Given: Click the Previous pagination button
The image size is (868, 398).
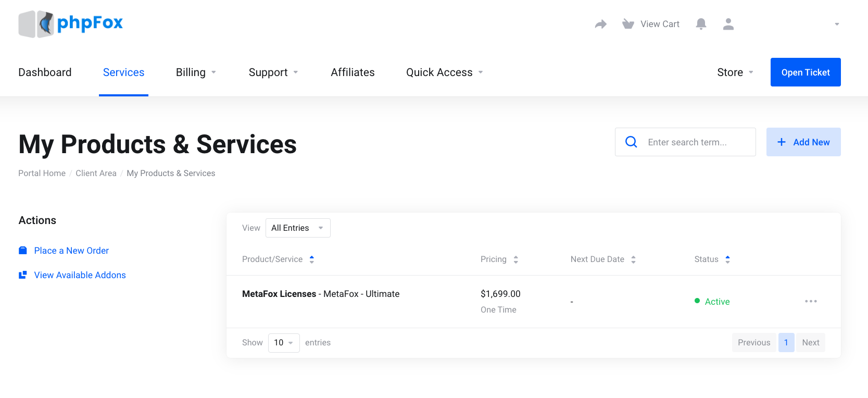Looking at the screenshot, I should (754, 343).
